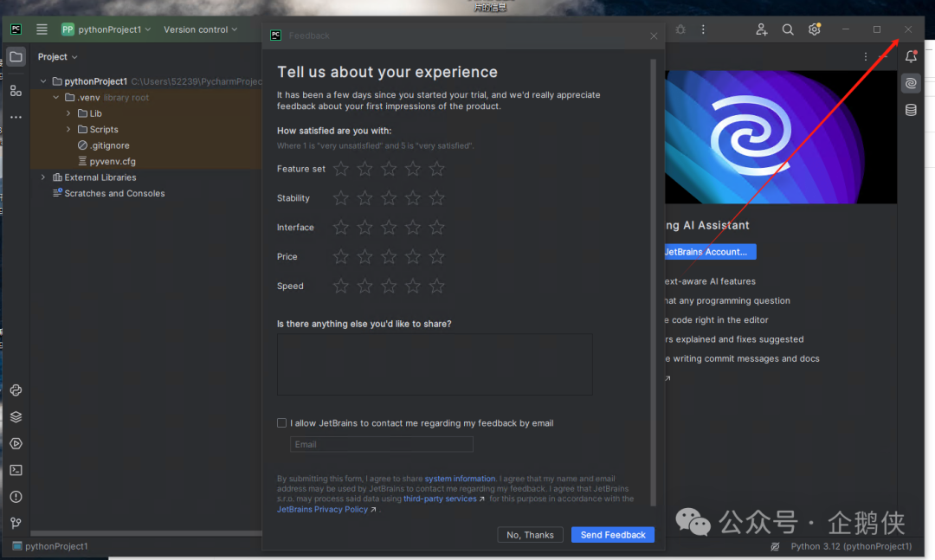Image resolution: width=935 pixels, height=560 pixels.
Task: Click the PyCharm logo in the title bar
Action: click(16, 29)
